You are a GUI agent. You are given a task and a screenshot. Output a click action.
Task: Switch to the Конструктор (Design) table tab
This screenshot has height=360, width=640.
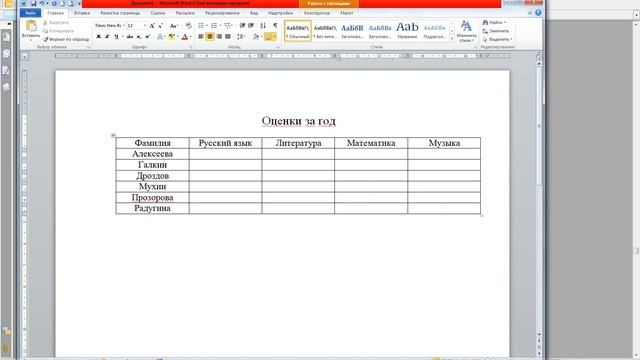pos(317,13)
